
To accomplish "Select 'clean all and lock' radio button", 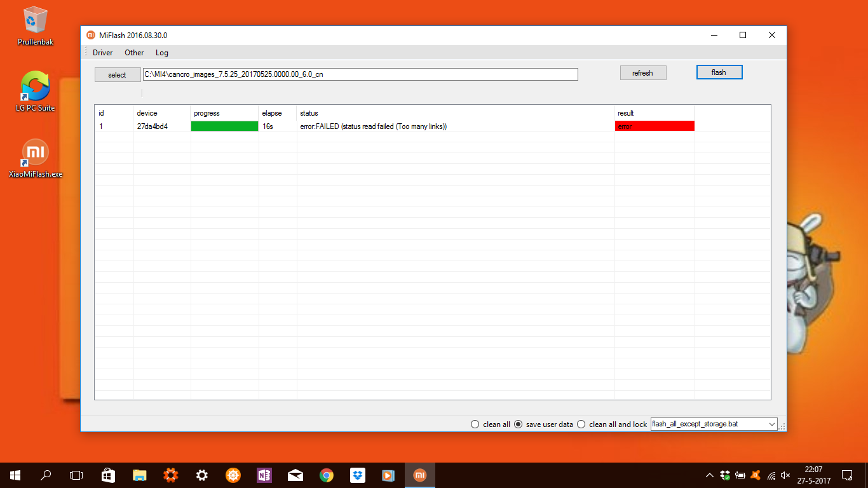I will 581,424.
